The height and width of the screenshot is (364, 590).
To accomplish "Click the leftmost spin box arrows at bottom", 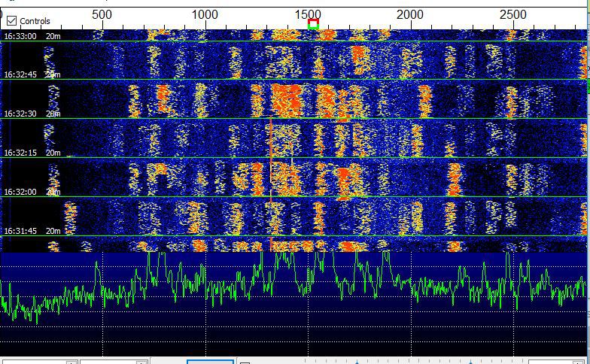I will tap(71, 362).
